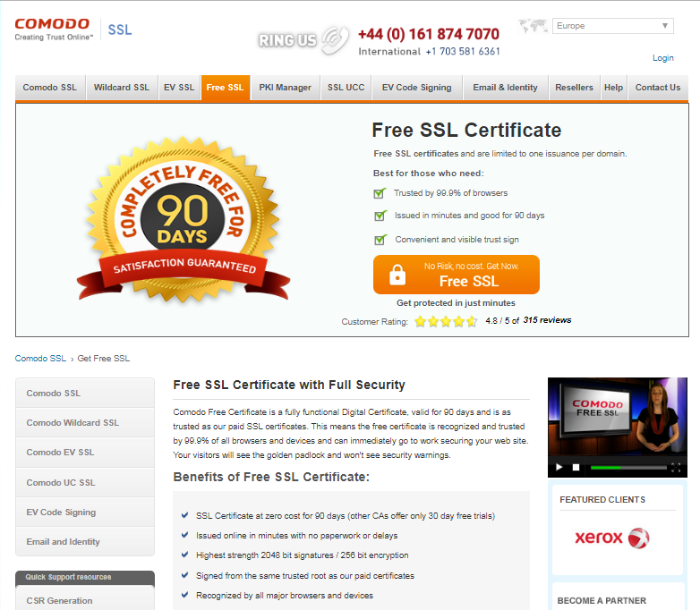The image size is (700, 610).
Task: Click the video progress bar
Action: 628,468
